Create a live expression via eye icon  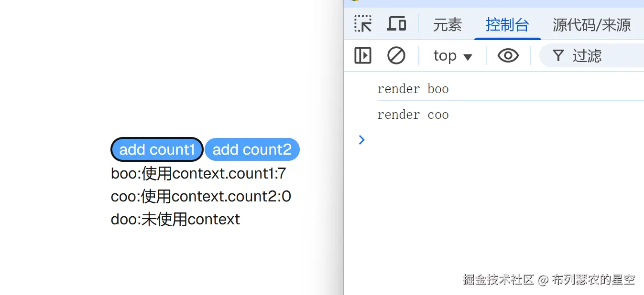tap(508, 55)
